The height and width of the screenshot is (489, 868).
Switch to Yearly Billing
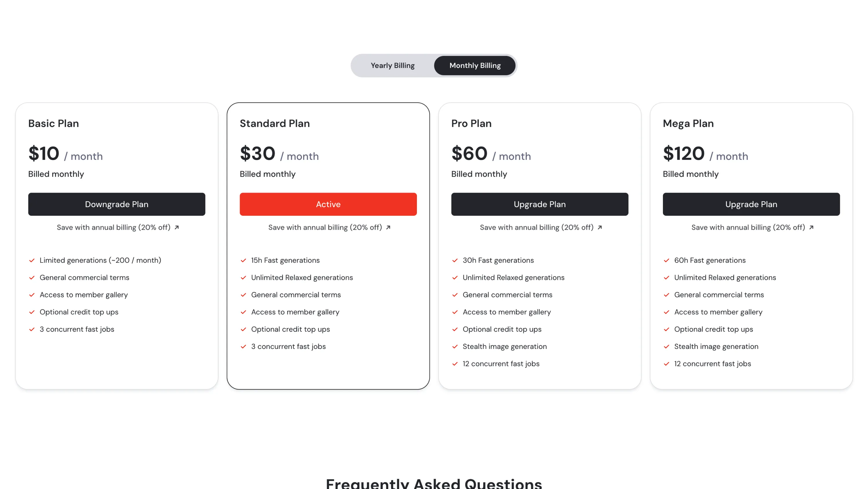(x=393, y=66)
